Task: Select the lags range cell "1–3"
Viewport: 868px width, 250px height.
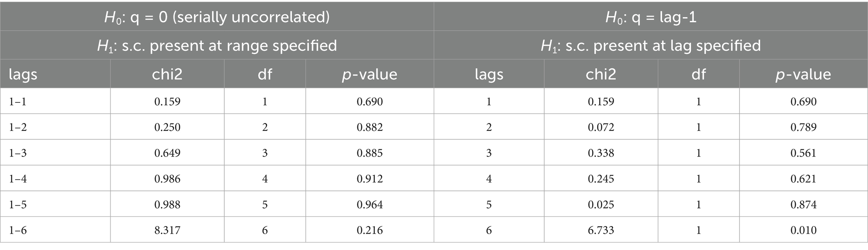Action: tap(18, 153)
